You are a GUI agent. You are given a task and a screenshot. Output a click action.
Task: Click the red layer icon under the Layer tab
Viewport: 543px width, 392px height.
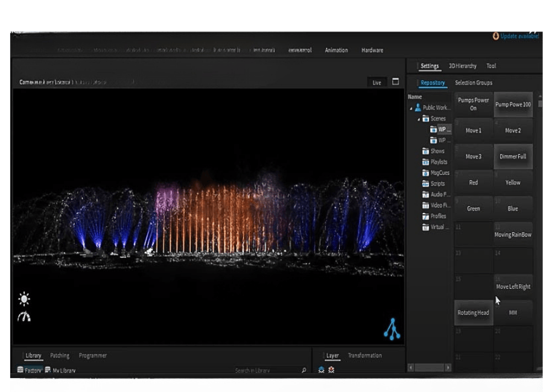(x=331, y=370)
